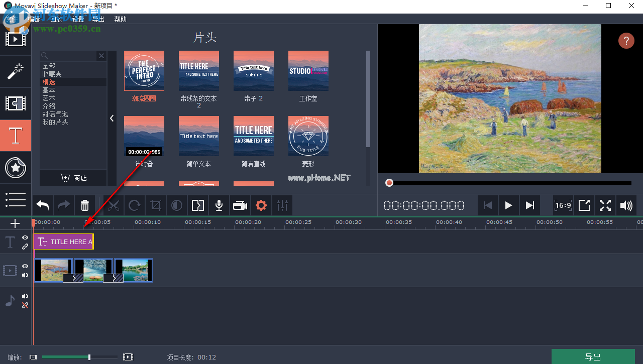Select the Titles panel with T icon
This screenshot has height=364, width=643.
(15, 136)
